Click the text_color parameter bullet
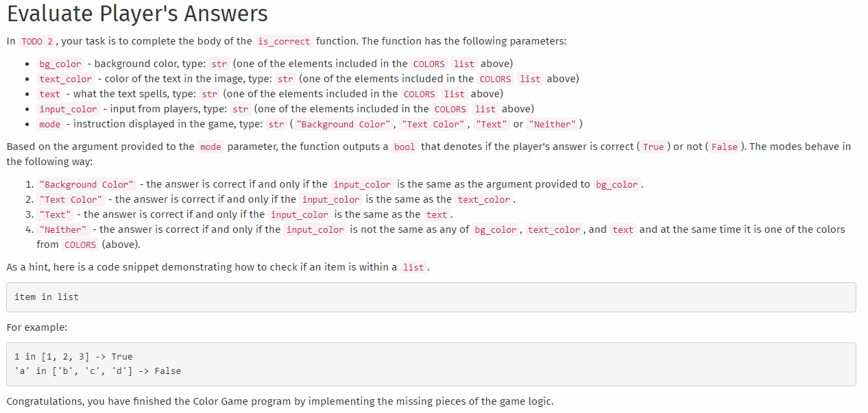The height and width of the screenshot is (413, 868). (x=66, y=79)
